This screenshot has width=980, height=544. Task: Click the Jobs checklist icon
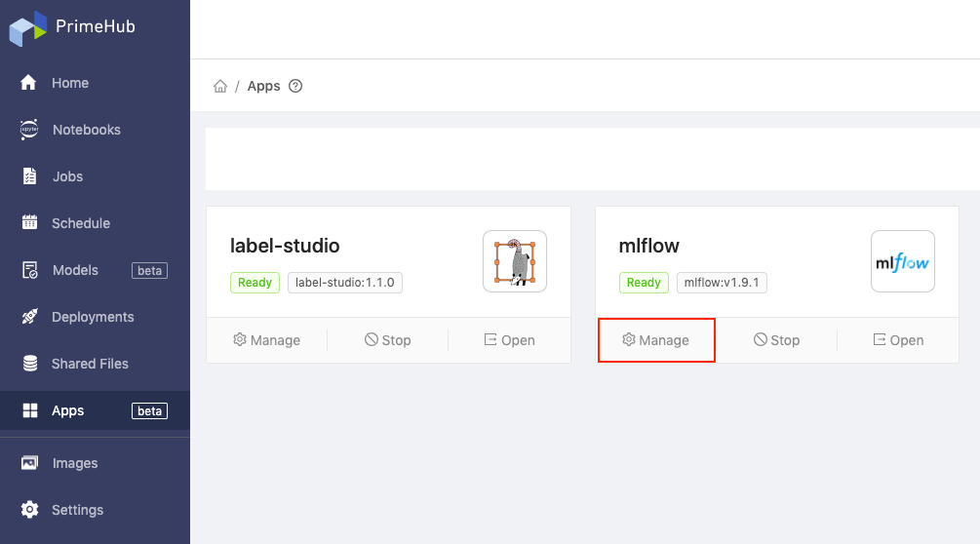29,176
